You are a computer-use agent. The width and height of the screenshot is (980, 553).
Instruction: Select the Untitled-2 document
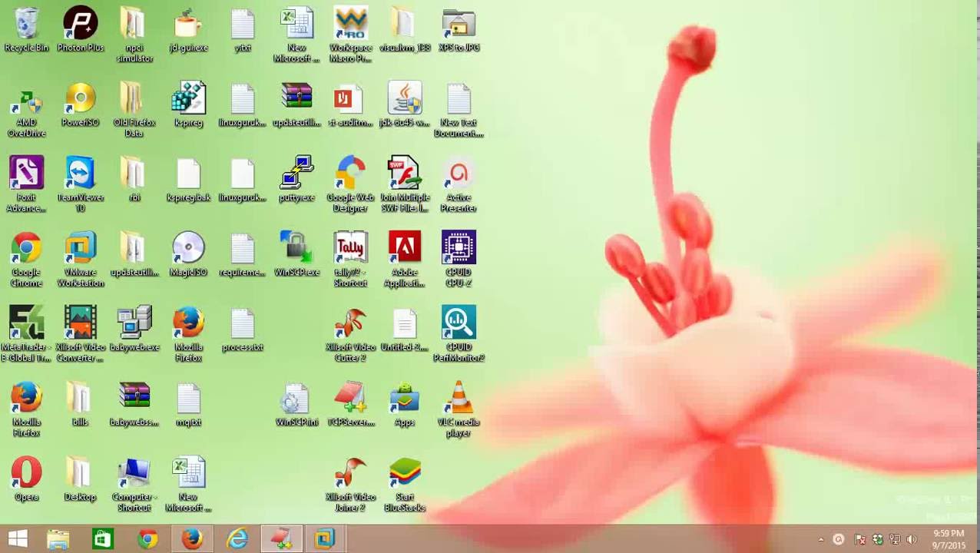click(x=404, y=323)
